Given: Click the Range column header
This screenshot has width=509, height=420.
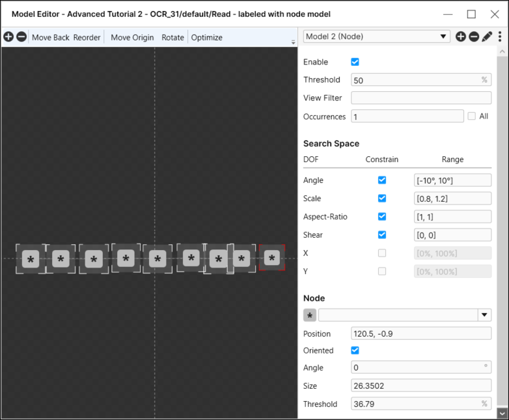Looking at the screenshot, I should tap(452, 159).
